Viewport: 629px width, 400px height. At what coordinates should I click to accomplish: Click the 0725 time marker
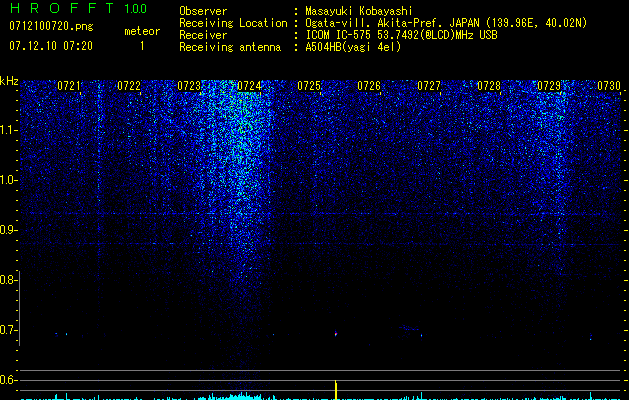coord(309,86)
